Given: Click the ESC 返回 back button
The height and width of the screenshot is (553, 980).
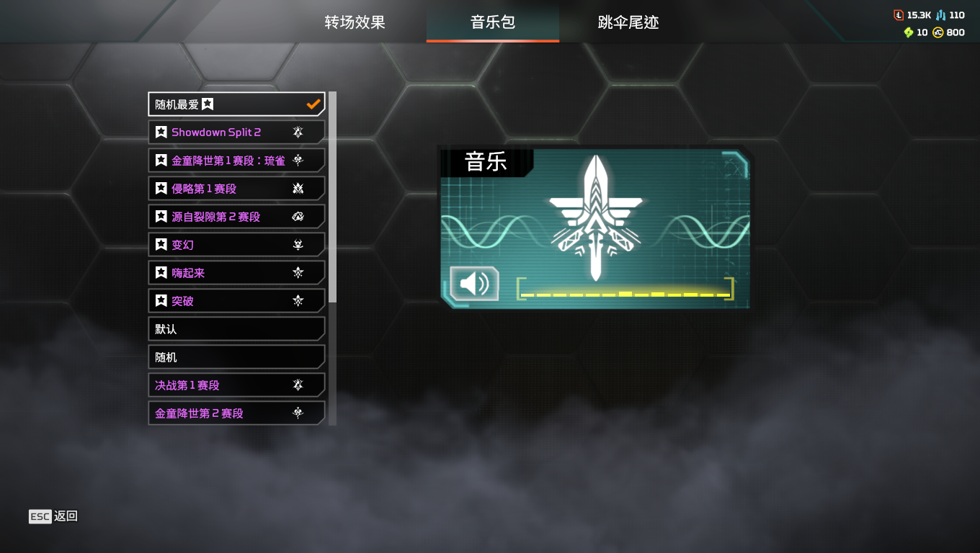Looking at the screenshot, I should (53, 516).
